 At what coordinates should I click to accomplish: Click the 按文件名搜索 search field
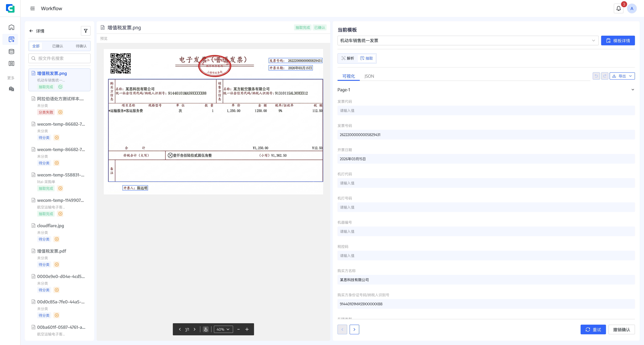coord(59,58)
